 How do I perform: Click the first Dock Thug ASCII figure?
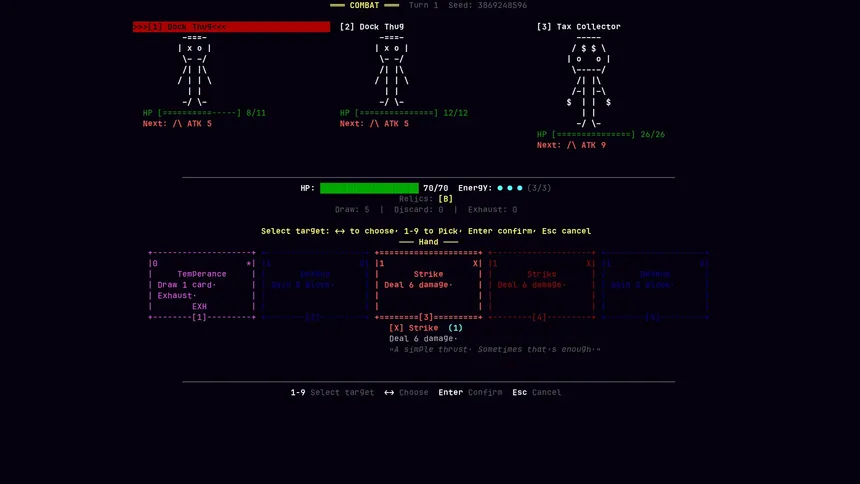point(194,70)
